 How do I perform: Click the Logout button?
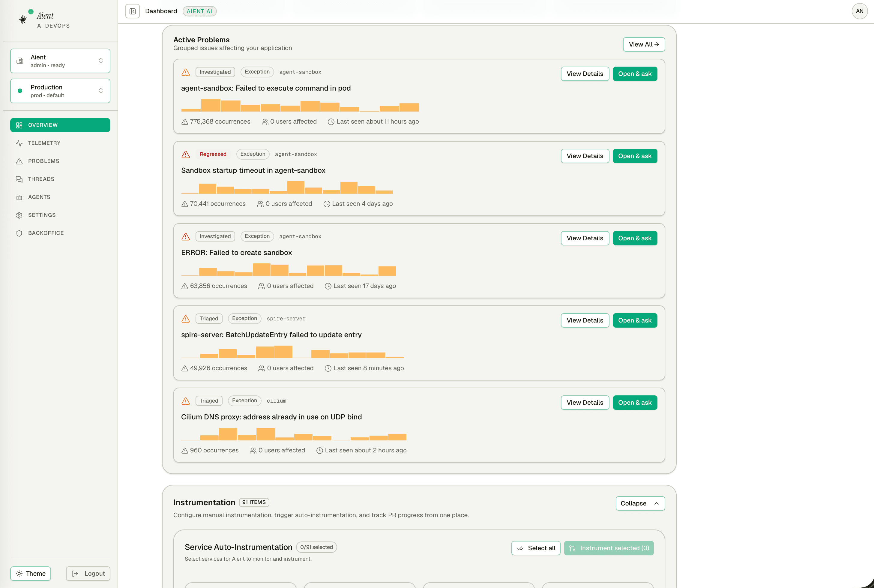[88, 573]
